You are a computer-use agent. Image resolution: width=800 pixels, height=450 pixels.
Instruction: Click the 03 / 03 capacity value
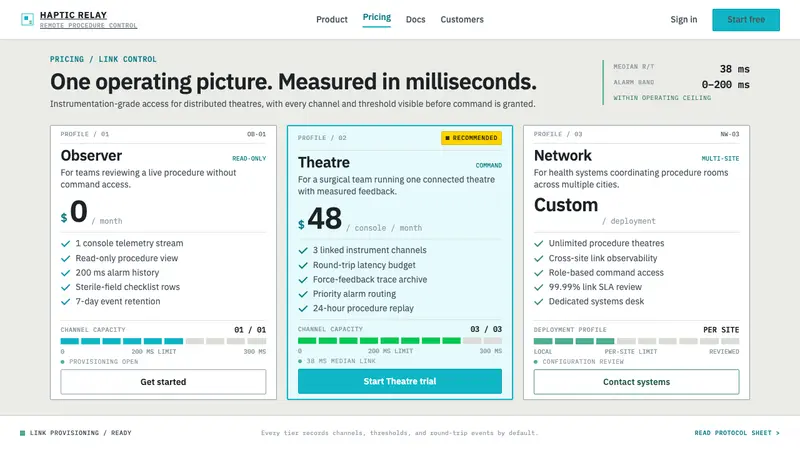486,330
